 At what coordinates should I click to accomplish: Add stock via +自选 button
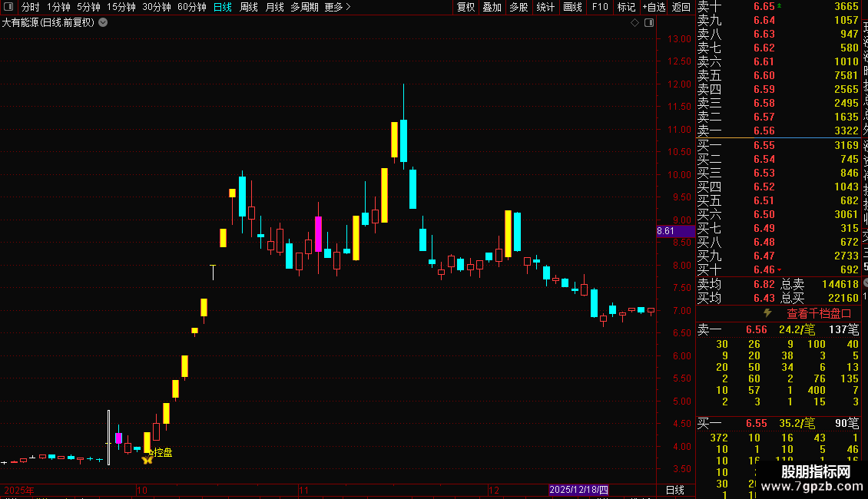(654, 7)
